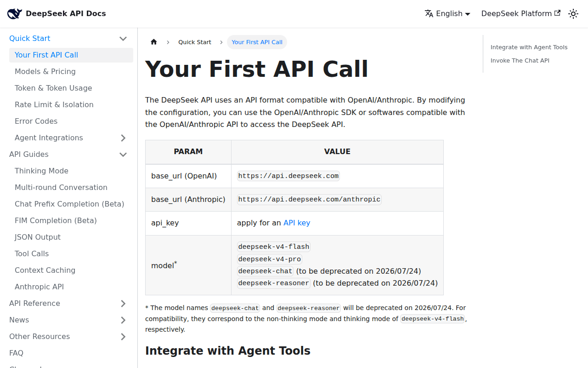Click the https://api.deepseek.com code value

click(x=288, y=176)
